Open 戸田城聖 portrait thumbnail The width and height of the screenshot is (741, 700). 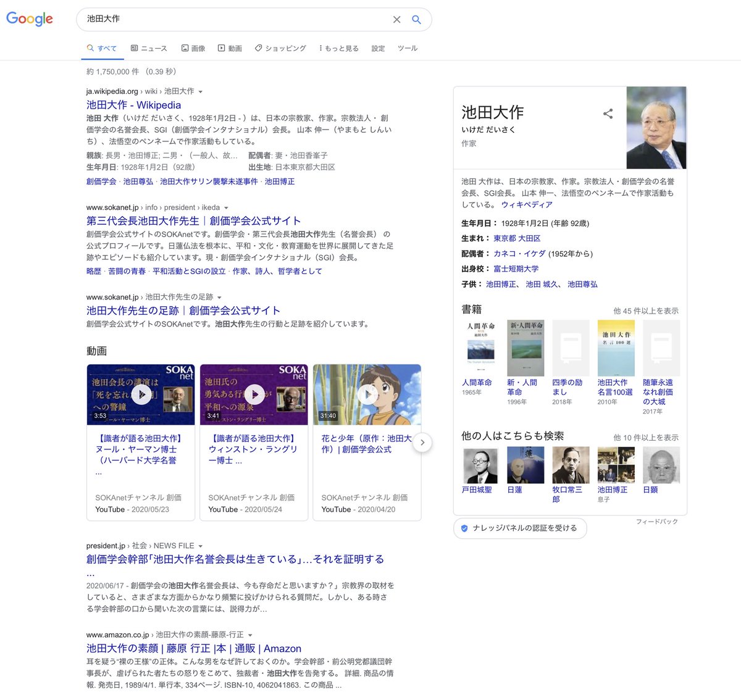pyautogui.click(x=480, y=465)
